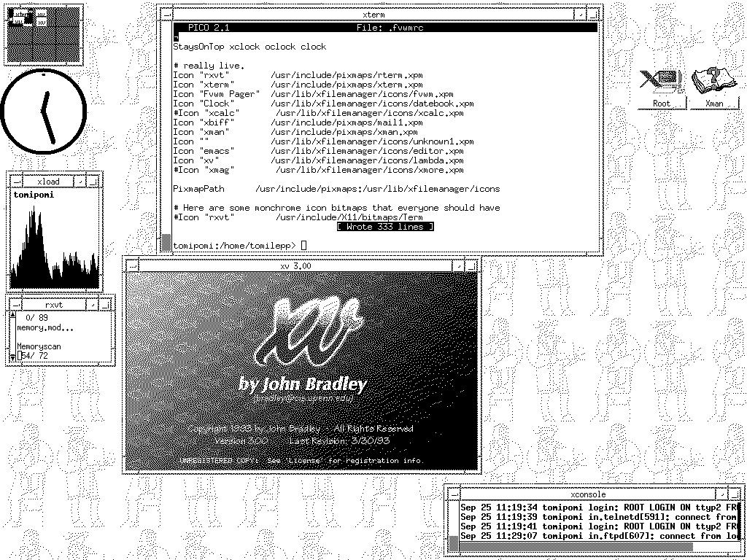Click the analog clock face

point(43,112)
